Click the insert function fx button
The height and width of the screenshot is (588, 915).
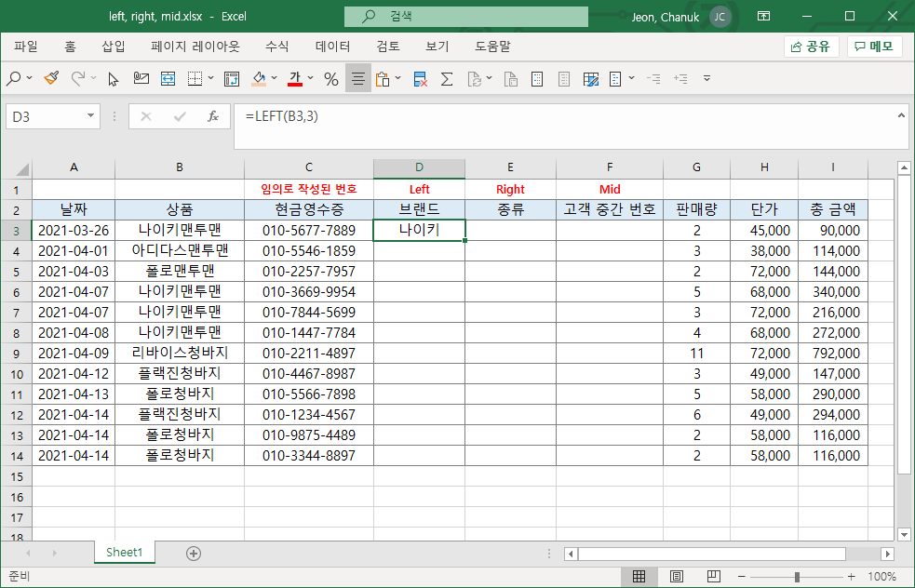click(213, 116)
